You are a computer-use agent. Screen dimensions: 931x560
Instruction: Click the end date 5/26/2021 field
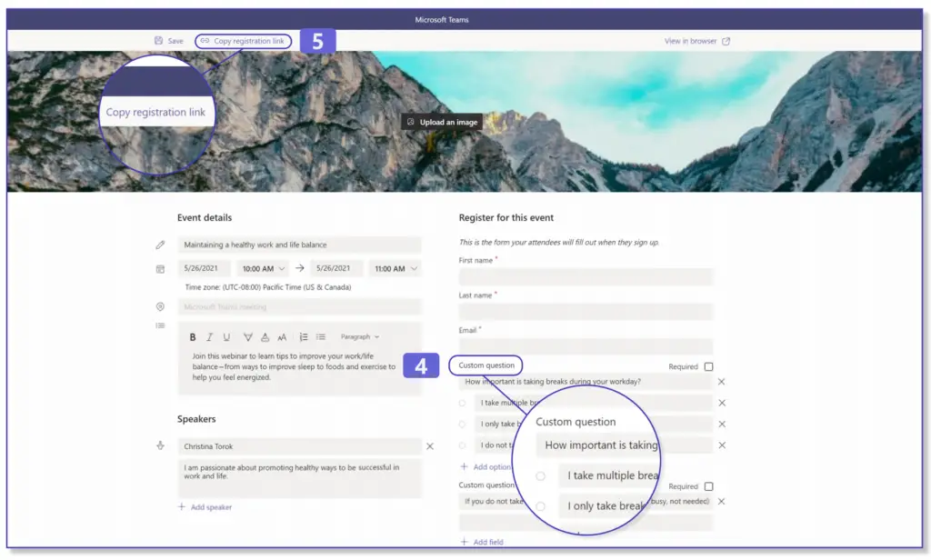tap(336, 268)
